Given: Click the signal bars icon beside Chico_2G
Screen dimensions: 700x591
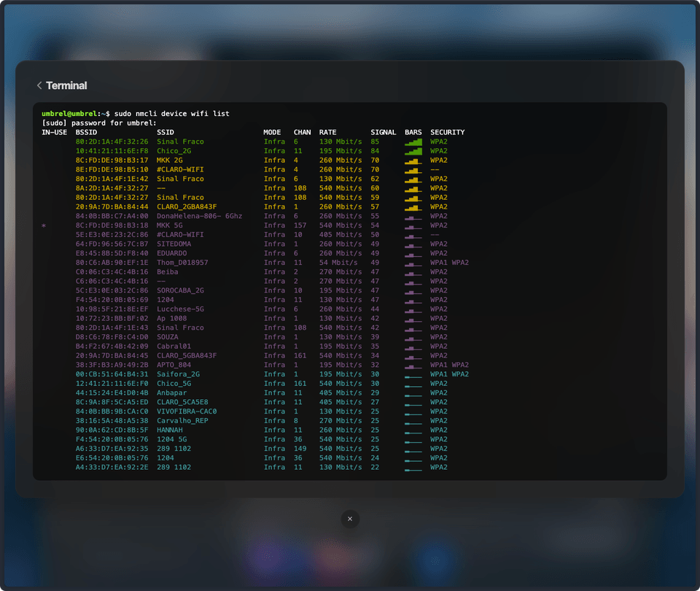Looking at the screenshot, I should click(x=413, y=150).
